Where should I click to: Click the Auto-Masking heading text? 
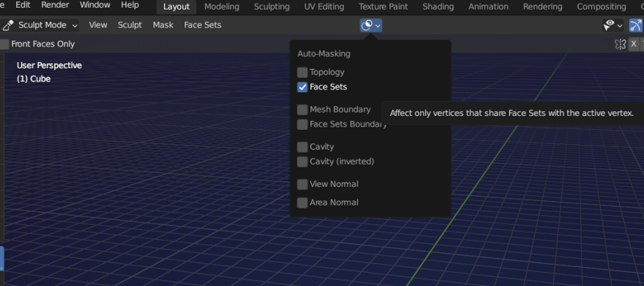(324, 53)
